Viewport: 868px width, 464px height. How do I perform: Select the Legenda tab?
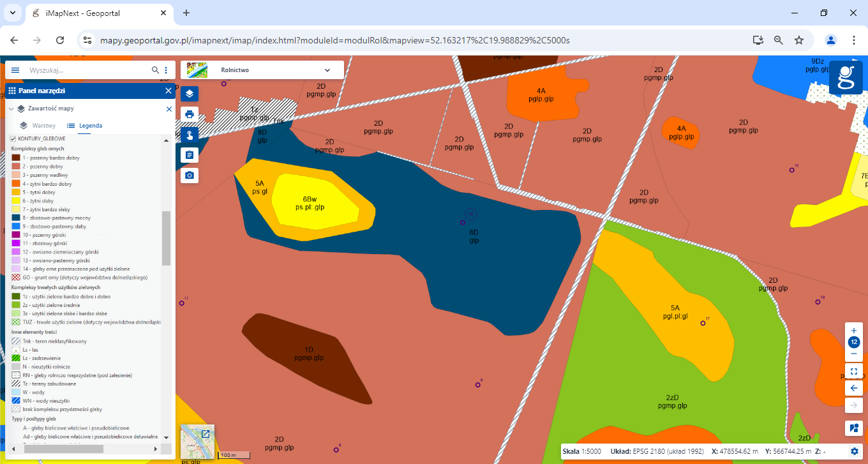(x=85, y=126)
